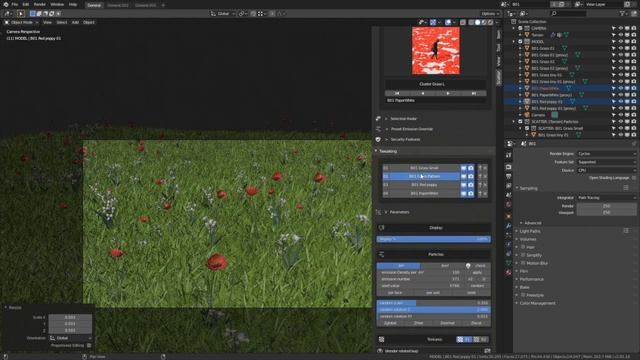Toggle viewport display icon for B01 Red poppy system
This screenshot has height=360, width=640.
[x=463, y=185]
